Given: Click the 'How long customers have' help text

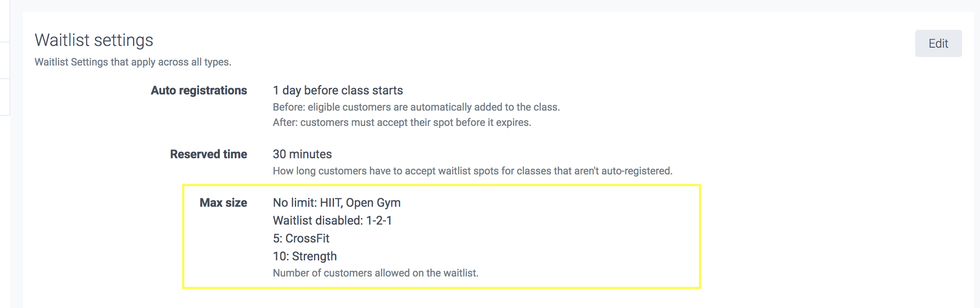Looking at the screenshot, I should 472,171.
